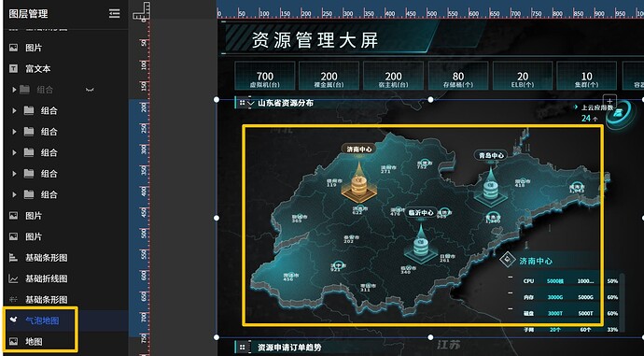Screen dimensions: 644x356
Task: Expand the 组合 group just below the hidden group
Action: pyautogui.click(x=14, y=110)
